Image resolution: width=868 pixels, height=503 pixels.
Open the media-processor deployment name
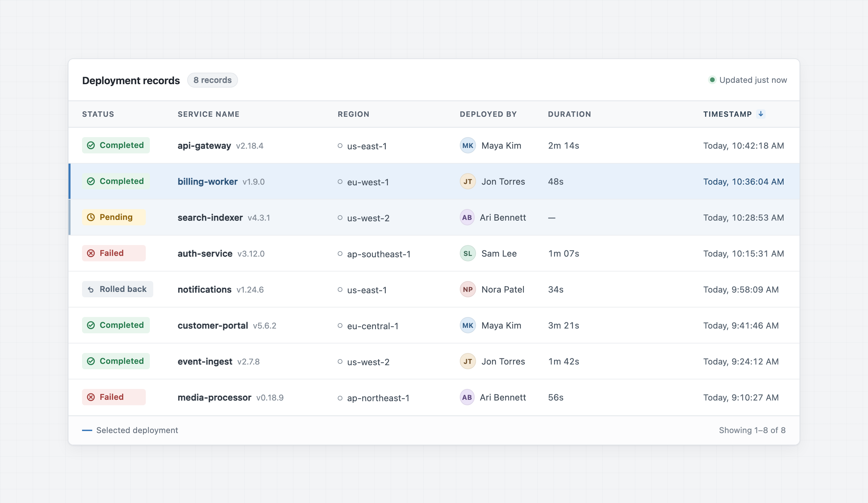point(214,397)
